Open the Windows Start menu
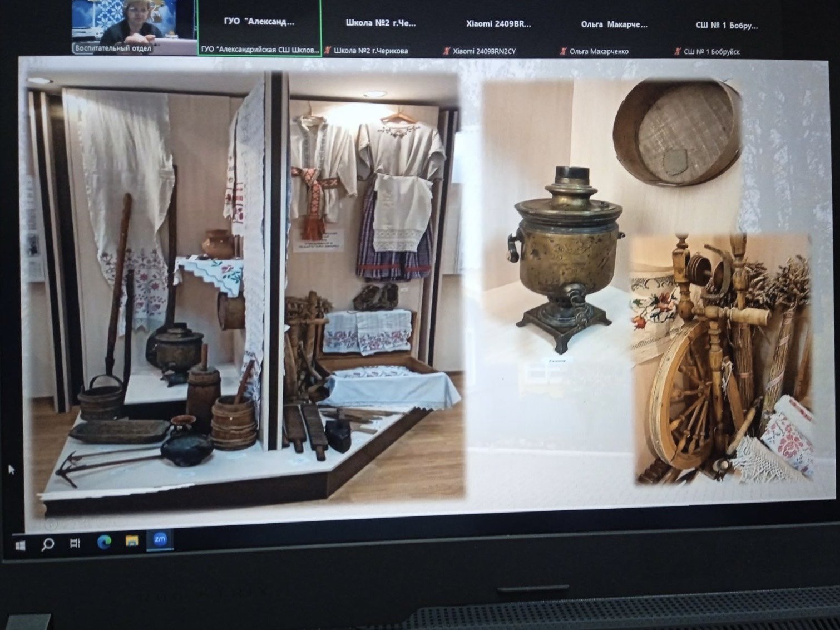Image resolution: width=840 pixels, height=630 pixels. pyautogui.click(x=20, y=544)
